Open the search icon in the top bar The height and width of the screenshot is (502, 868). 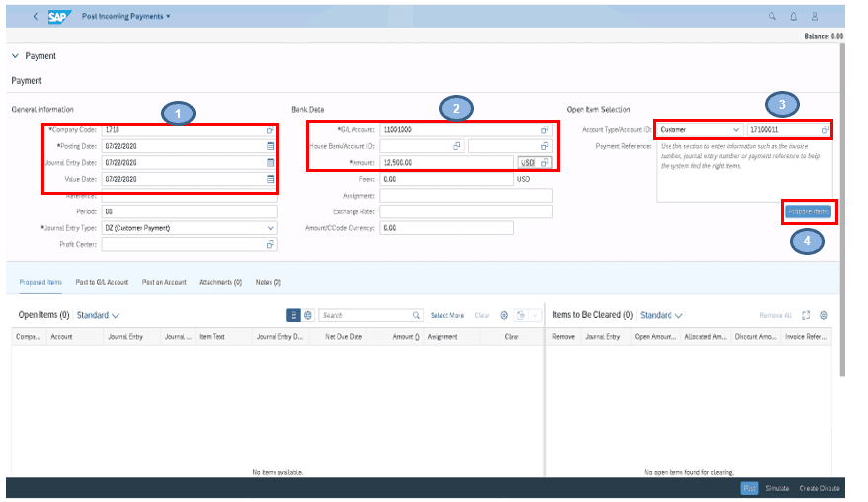tap(772, 17)
